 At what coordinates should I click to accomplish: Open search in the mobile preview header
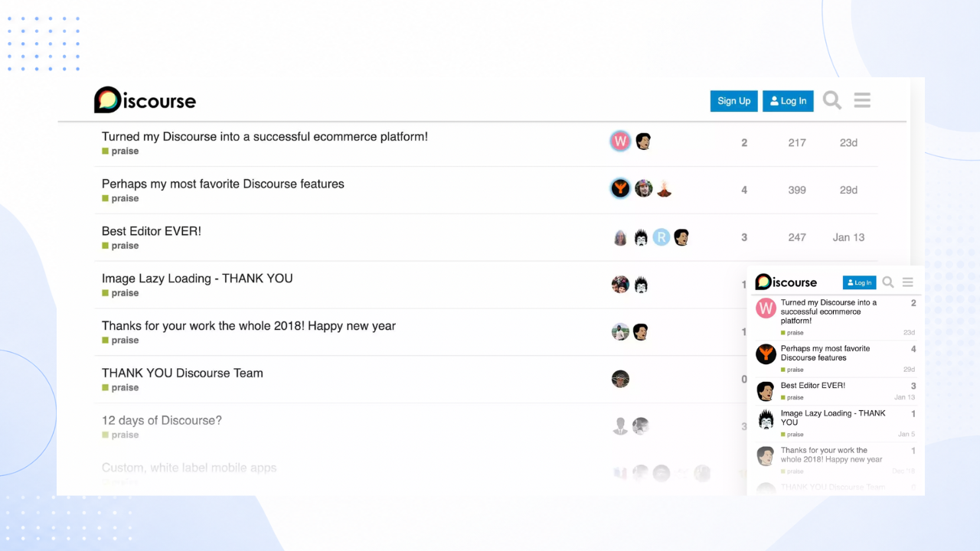tap(888, 282)
